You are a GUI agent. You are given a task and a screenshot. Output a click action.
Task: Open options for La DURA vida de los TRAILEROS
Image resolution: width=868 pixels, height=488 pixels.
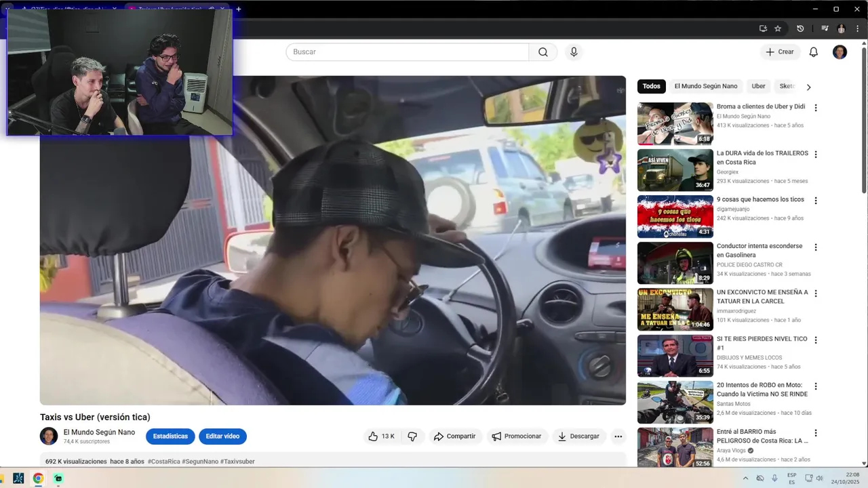pos(816,155)
